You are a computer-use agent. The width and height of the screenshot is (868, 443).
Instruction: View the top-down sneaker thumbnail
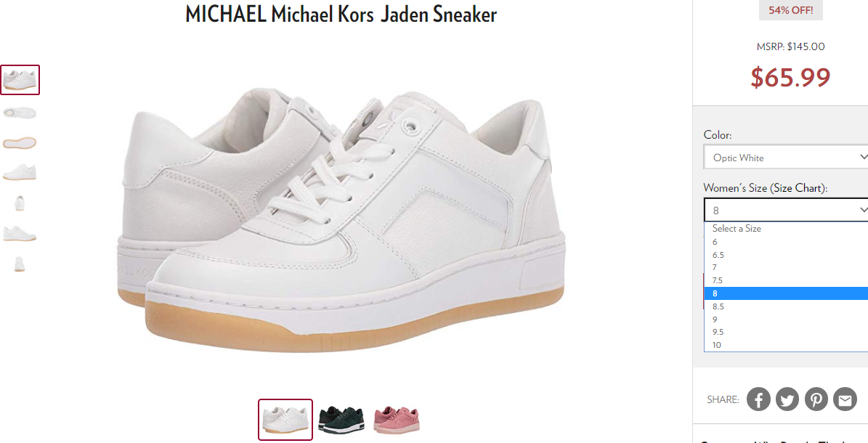(20, 113)
